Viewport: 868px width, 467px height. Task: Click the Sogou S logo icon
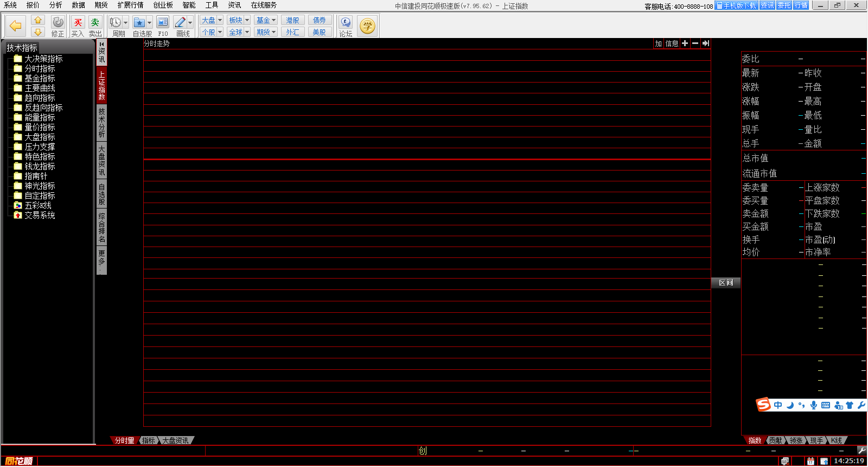(764, 405)
